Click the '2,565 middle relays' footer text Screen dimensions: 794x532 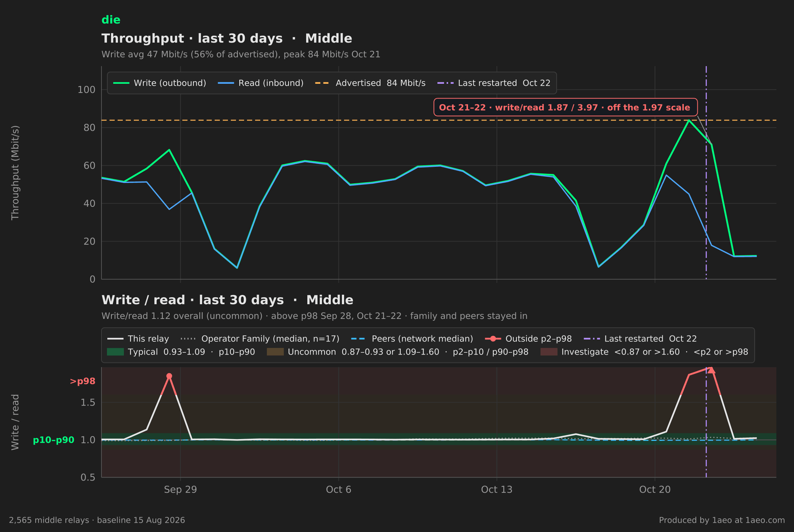click(x=97, y=520)
